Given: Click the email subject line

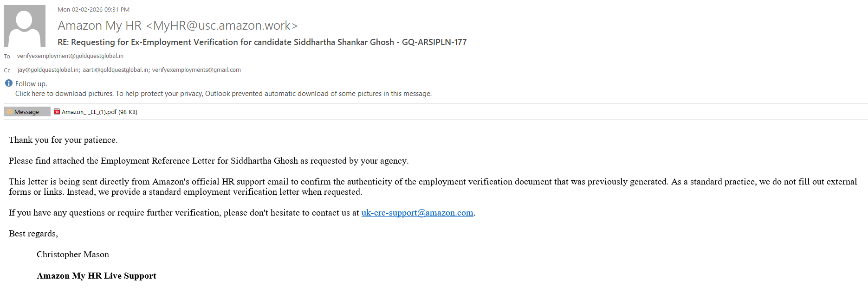Looking at the screenshot, I should coord(262,42).
